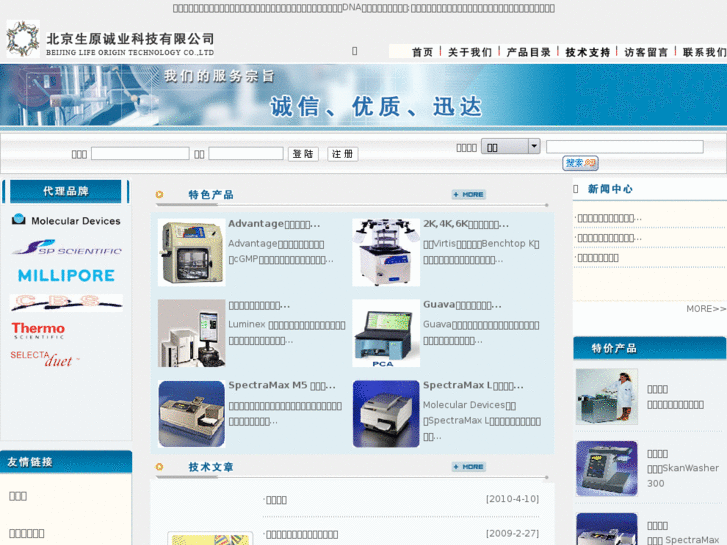Open the Guava product title link
This screenshot has width=727, height=545.
click(x=462, y=305)
